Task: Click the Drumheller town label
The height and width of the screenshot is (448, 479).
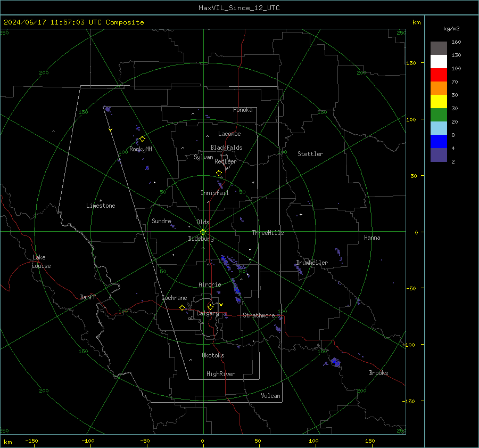Action: pos(312,263)
